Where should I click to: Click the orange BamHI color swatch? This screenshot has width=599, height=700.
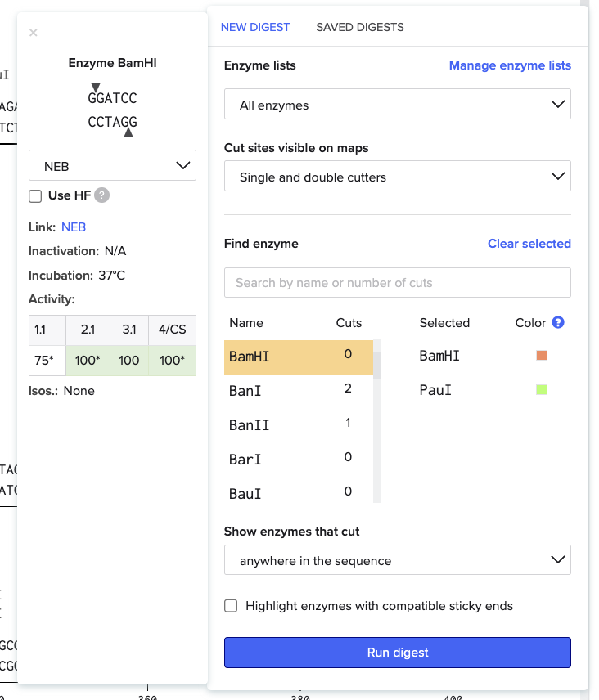click(x=541, y=356)
